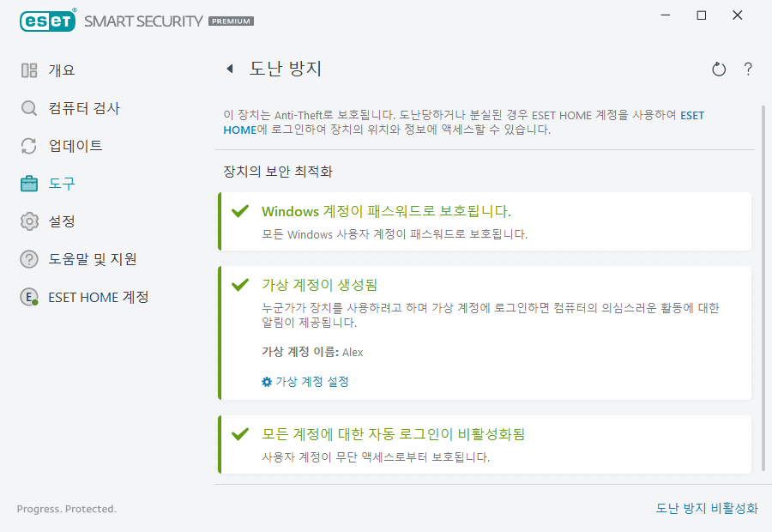The height and width of the screenshot is (532, 772).
Task: Open the 개요 overview section icon
Action: click(x=28, y=70)
